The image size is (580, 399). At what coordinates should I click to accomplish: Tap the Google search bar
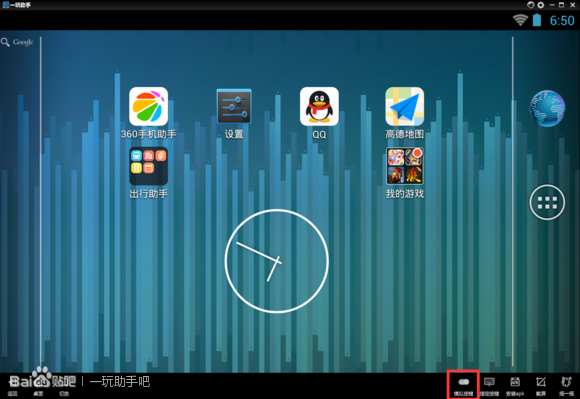click(x=17, y=42)
